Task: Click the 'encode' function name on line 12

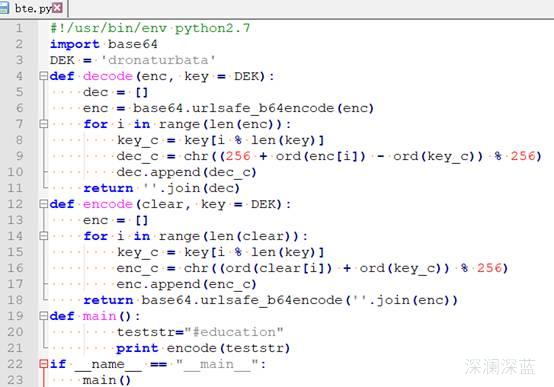Action: (108, 204)
